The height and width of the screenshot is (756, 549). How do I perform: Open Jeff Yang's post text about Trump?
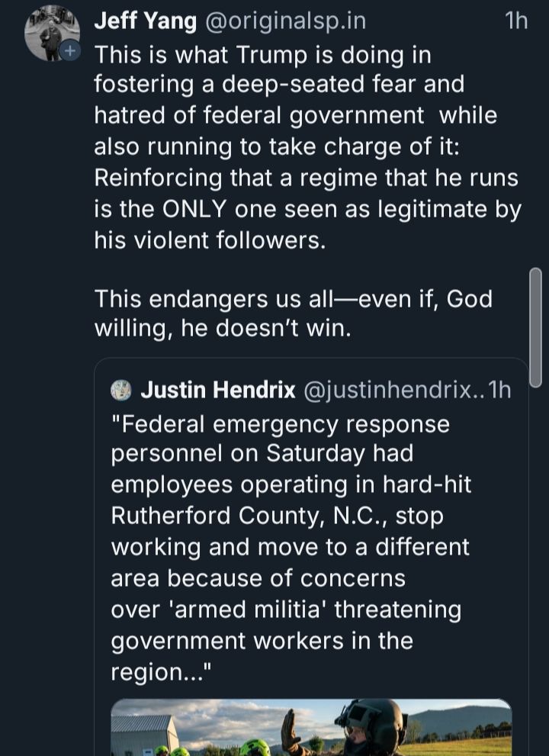(x=307, y=147)
